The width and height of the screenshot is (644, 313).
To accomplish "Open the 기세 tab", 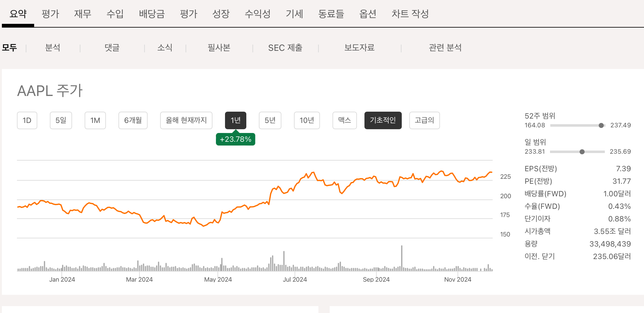I will (294, 14).
